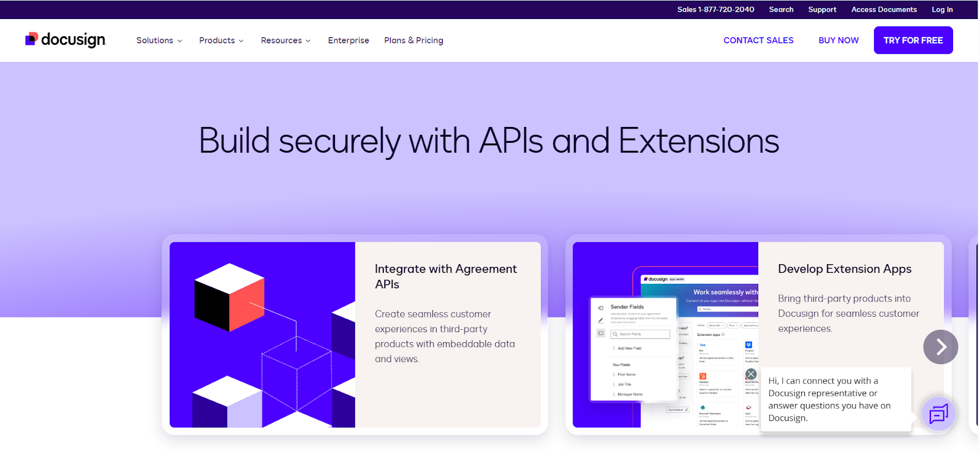980x453 pixels.
Task: Open the chat widget icon
Action: 938,414
